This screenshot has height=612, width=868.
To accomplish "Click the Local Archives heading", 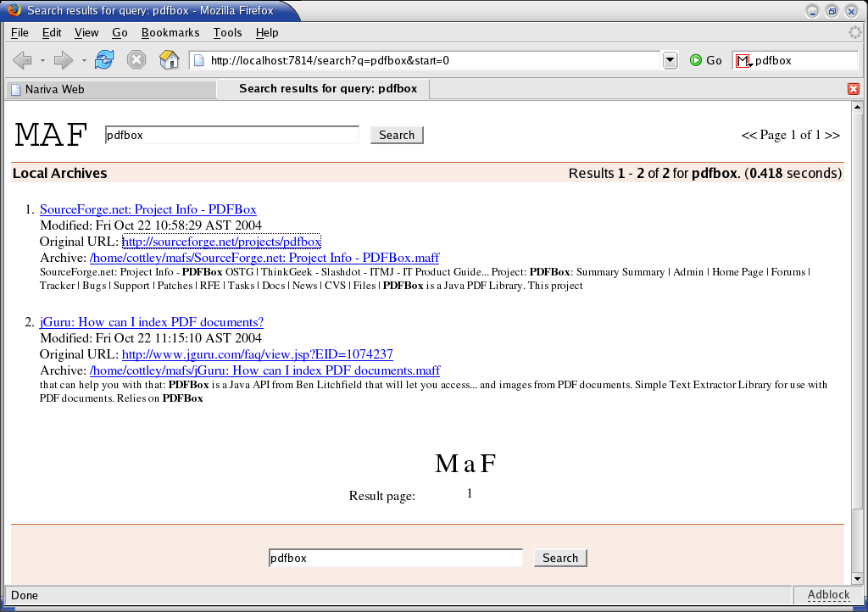I will click(60, 173).
